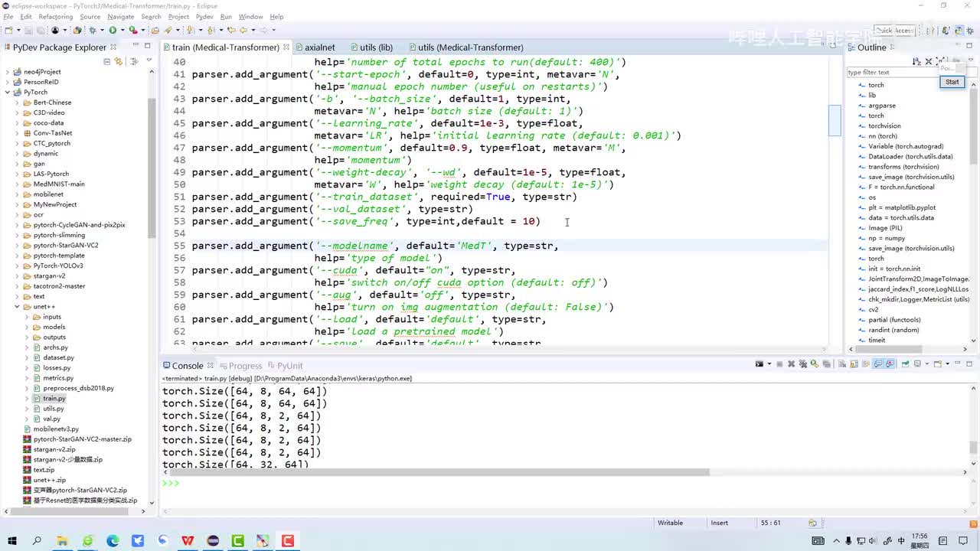
Task: Expand all items in the Outline panel
Action: pos(940,61)
